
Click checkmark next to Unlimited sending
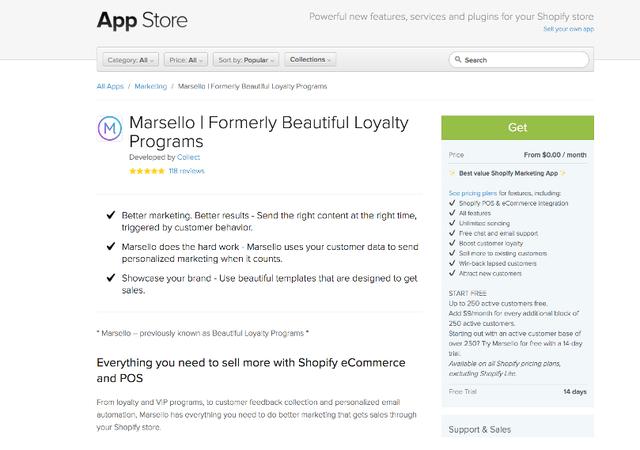tap(452, 223)
